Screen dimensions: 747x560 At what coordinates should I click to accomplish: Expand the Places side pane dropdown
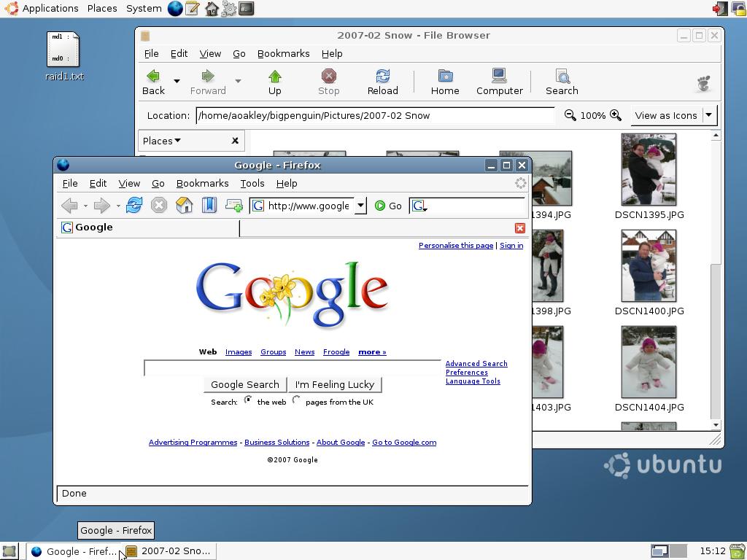(x=162, y=141)
